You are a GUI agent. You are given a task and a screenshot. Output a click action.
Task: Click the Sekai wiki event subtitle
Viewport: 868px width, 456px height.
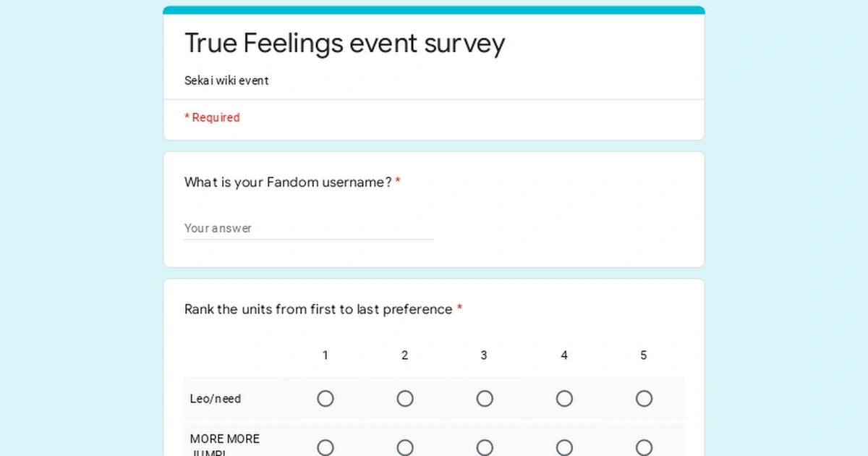pos(226,80)
